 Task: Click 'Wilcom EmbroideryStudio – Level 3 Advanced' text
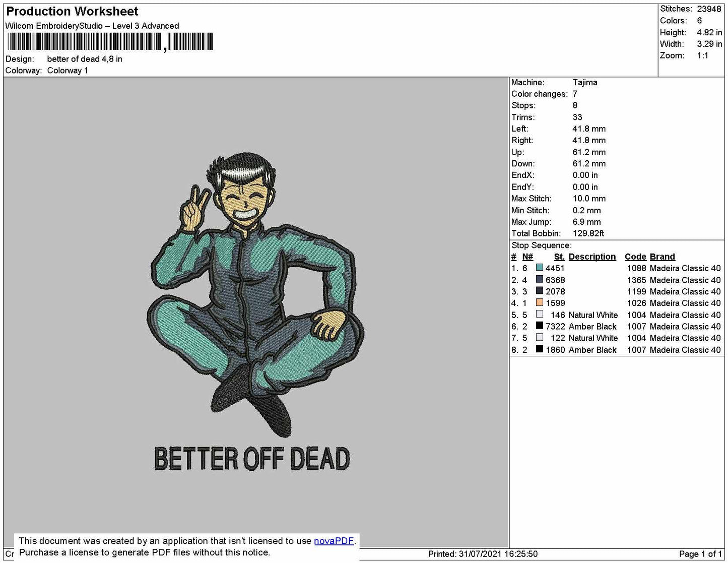92,26
